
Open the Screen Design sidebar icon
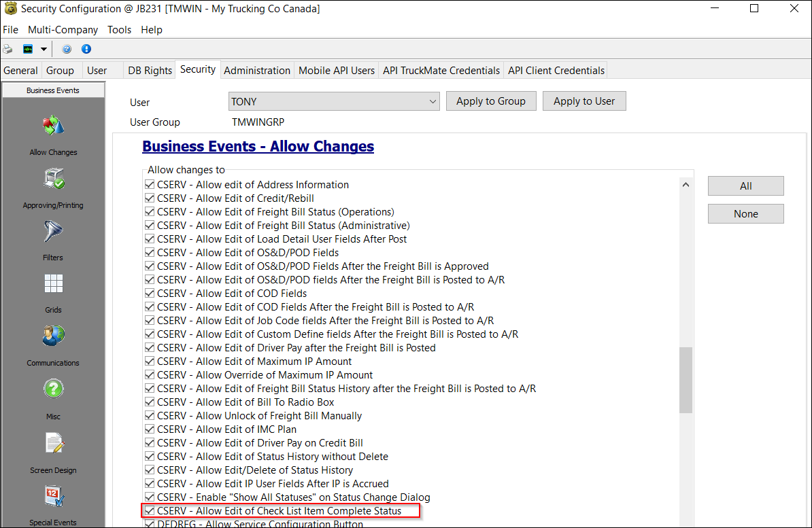[x=53, y=442]
